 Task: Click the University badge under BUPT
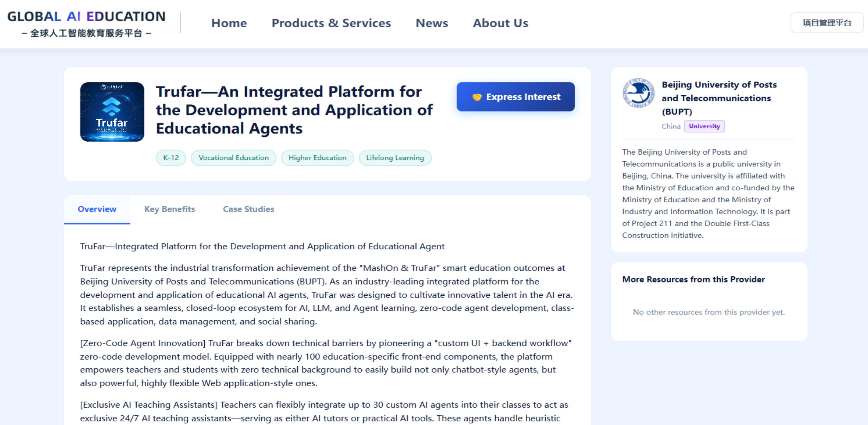(x=704, y=126)
